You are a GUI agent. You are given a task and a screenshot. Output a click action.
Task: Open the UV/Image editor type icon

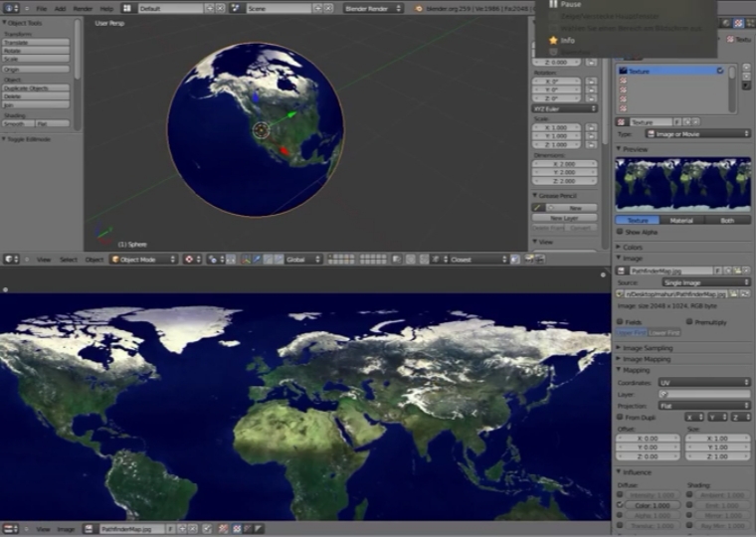(x=11, y=529)
